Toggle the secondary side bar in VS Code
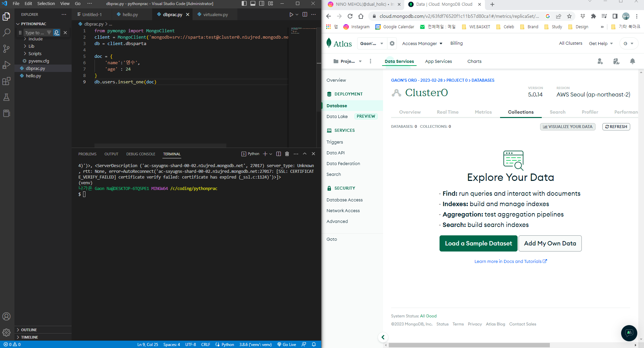 [262, 3]
